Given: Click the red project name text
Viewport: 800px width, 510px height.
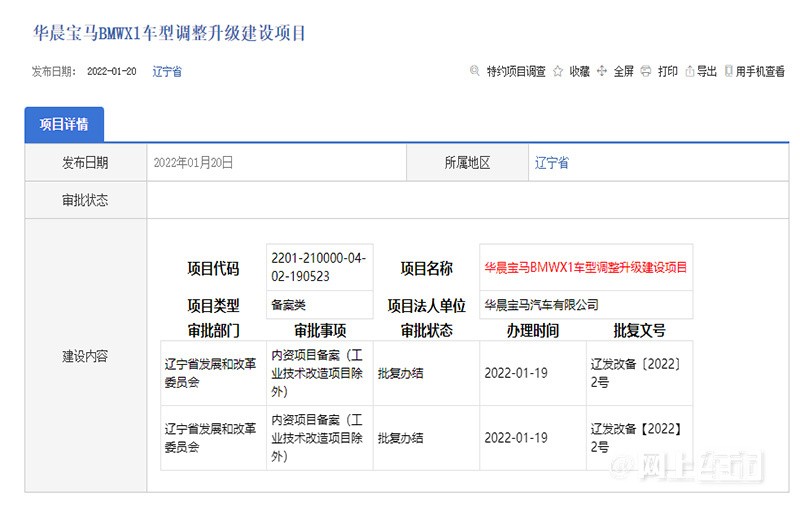Looking at the screenshot, I should point(586,267).
